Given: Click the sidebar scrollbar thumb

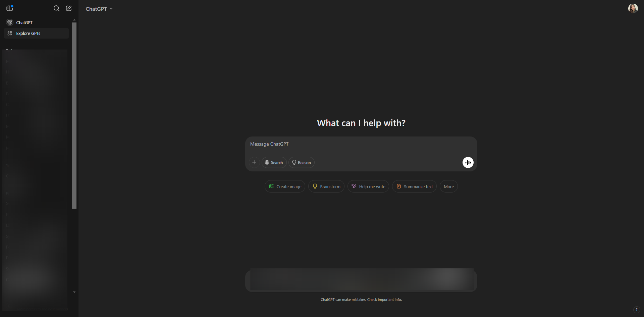Looking at the screenshot, I should [74, 115].
